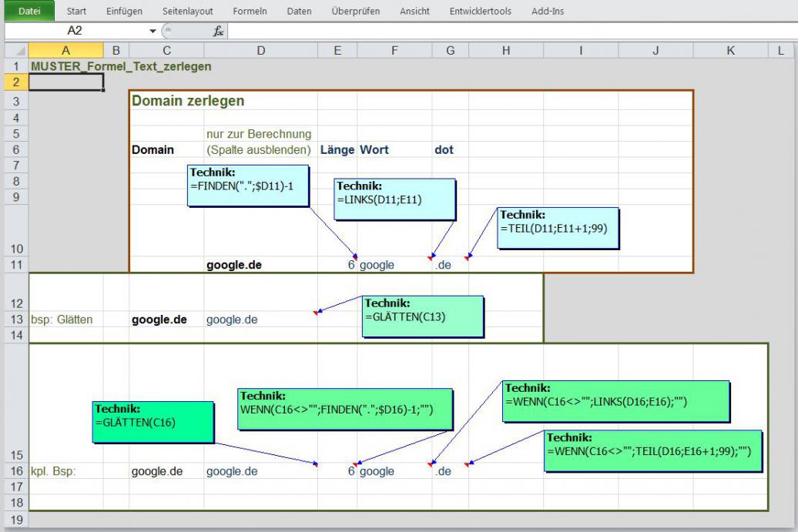Open the Daten ribbon tab

pos(299,12)
